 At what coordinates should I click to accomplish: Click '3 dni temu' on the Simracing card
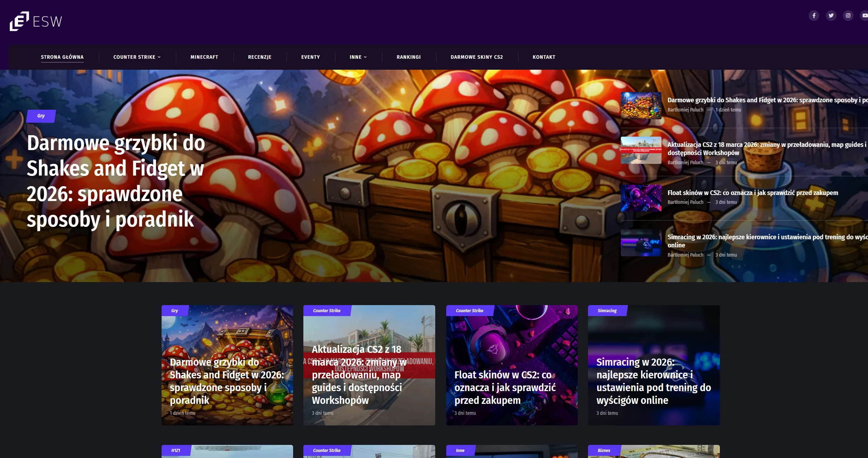click(607, 413)
